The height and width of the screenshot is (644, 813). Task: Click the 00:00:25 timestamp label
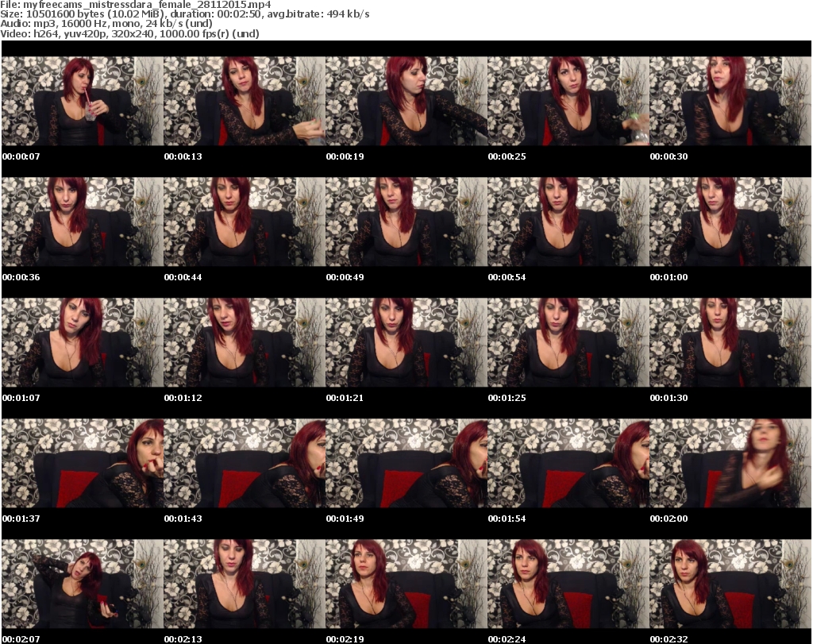pos(507,156)
